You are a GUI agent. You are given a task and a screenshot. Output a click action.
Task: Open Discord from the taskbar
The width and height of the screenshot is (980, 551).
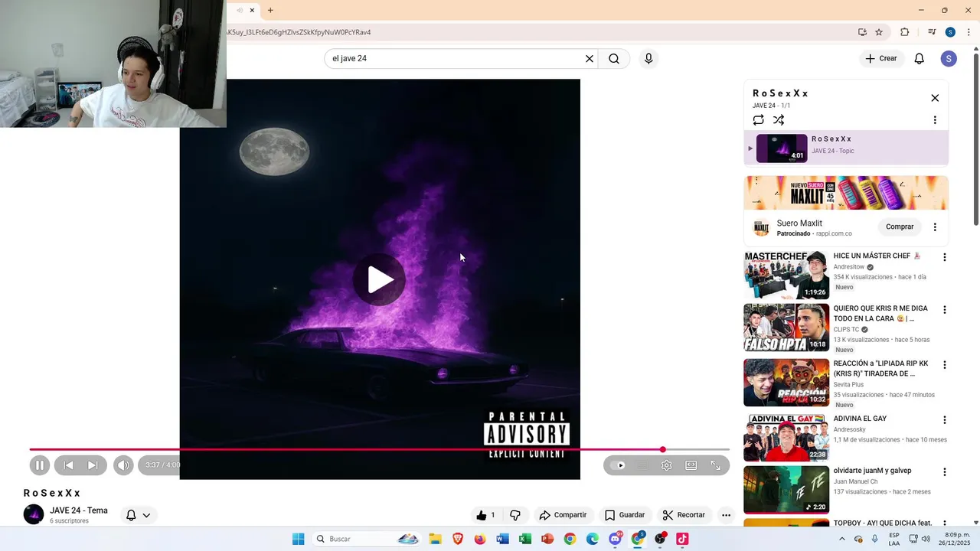[x=616, y=539]
